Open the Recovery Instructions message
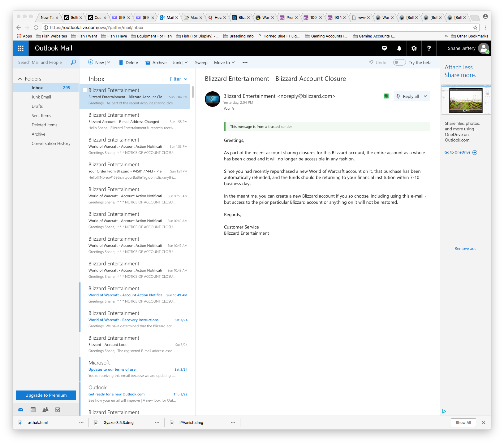 tap(135, 320)
